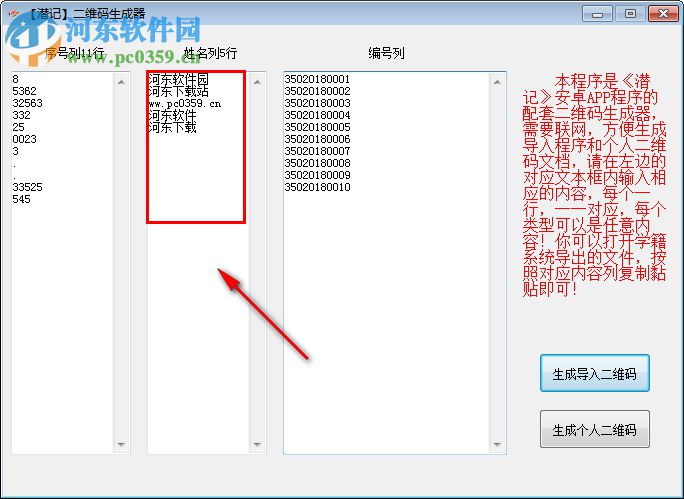The height and width of the screenshot is (499, 684).
Task: Click up arrow of 姓名列 list scrollbar
Action: [257, 82]
